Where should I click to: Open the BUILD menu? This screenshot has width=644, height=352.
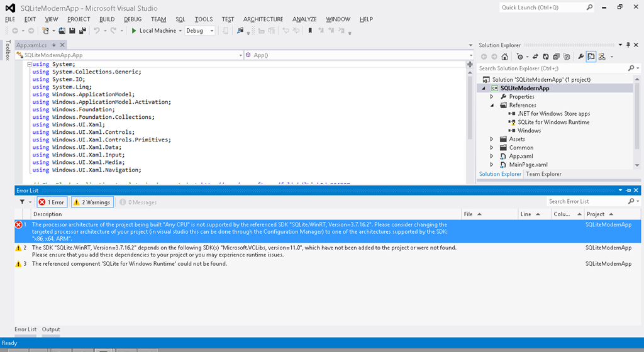pos(107,19)
